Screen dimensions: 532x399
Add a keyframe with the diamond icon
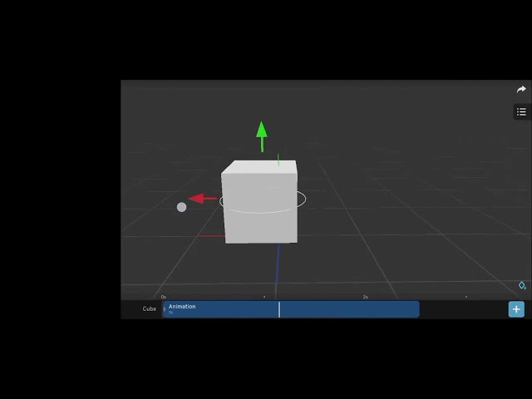point(522,285)
